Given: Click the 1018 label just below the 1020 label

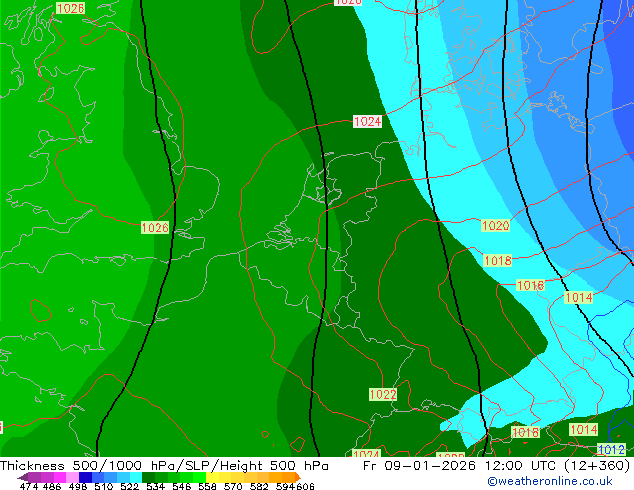Looking at the screenshot, I should (x=498, y=260).
